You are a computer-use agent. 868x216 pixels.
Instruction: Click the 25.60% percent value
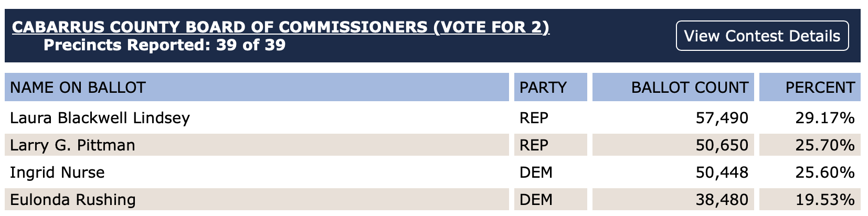824,172
